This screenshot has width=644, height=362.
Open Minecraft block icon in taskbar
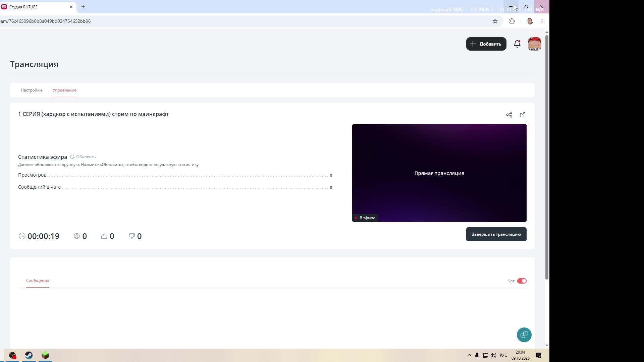(45, 355)
